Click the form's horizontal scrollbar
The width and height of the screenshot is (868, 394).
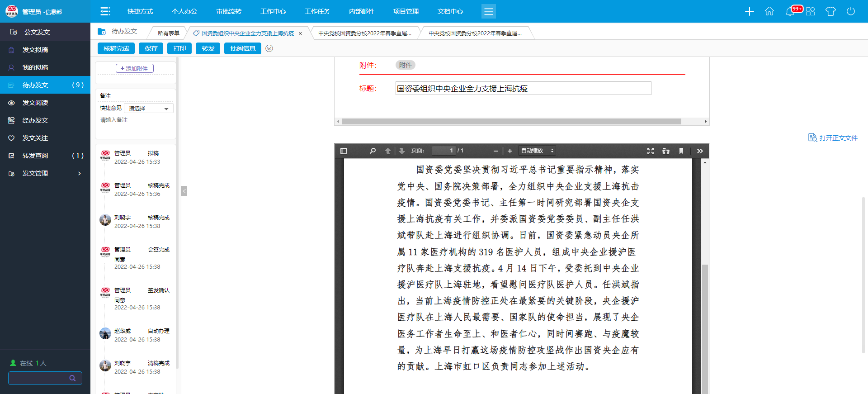tap(511, 122)
